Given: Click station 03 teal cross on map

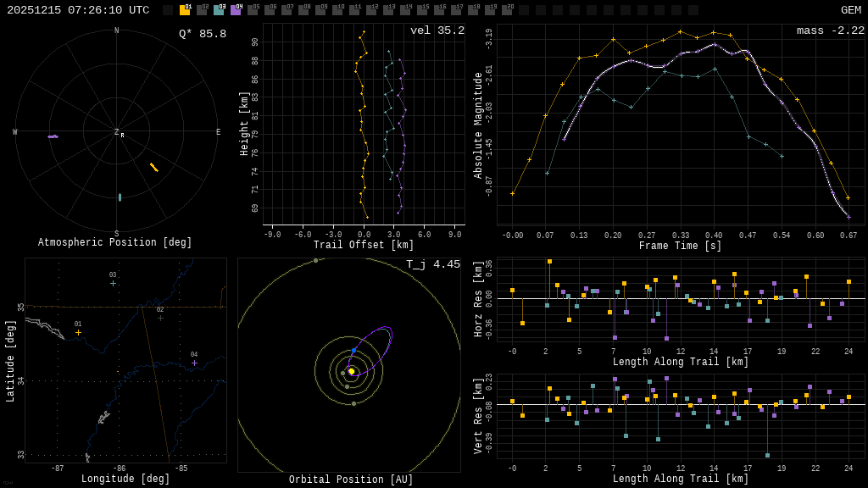Looking at the screenshot, I should coord(113,283).
